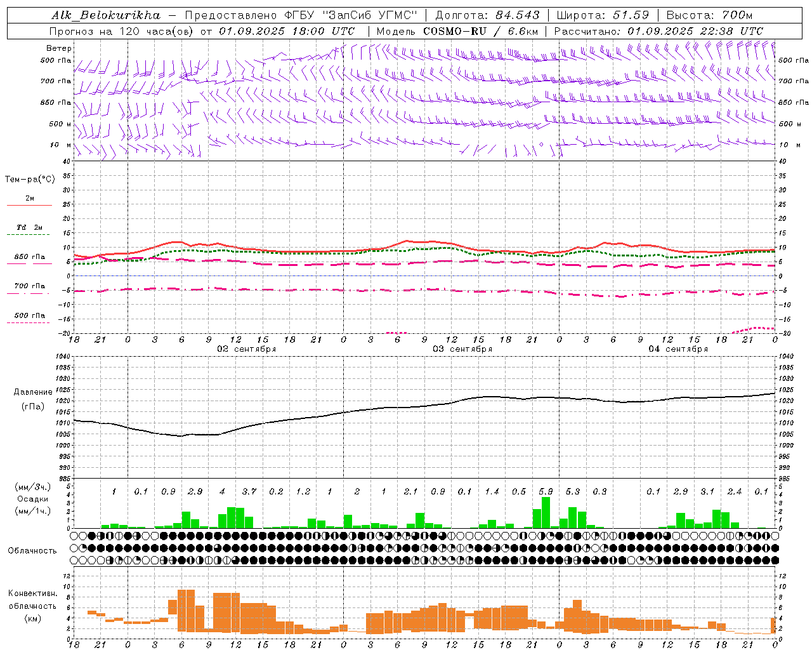Click the Облачность row label
Screen dimensions: 812x650
click(32, 551)
